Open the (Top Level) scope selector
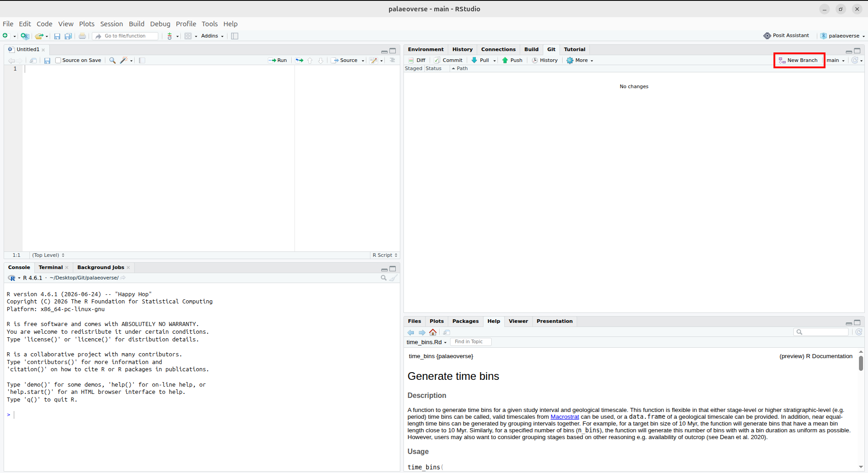868x473 pixels. pyautogui.click(x=48, y=255)
